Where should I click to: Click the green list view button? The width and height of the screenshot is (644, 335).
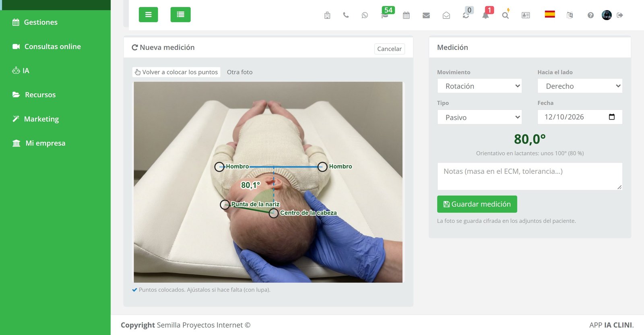tap(180, 14)
